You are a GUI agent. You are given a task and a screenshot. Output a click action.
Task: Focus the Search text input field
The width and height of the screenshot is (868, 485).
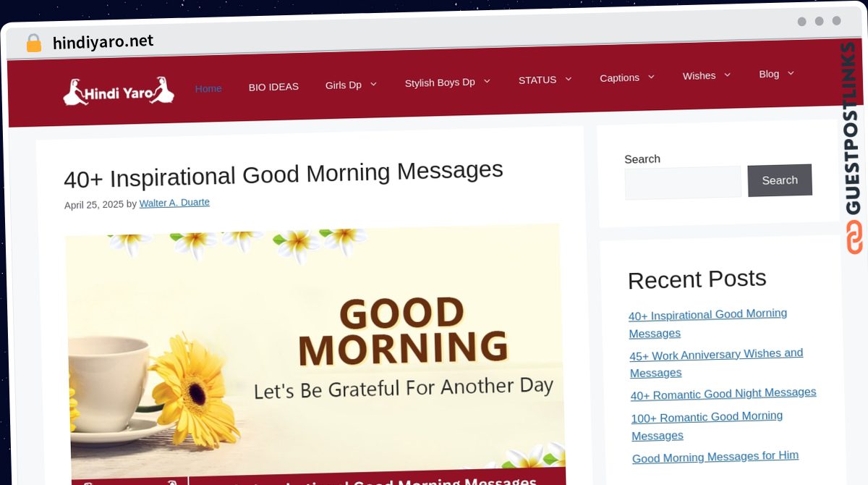pyautogui.click(x=683, y=182)
